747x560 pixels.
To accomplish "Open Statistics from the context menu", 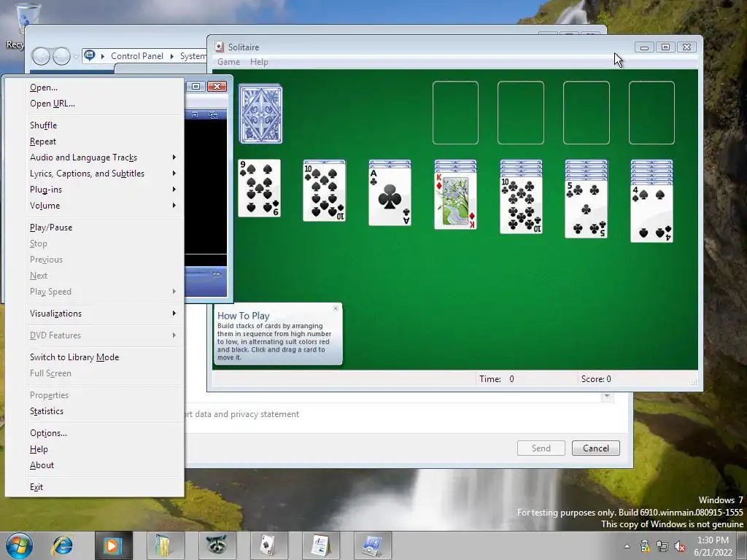I will [94, 411].
